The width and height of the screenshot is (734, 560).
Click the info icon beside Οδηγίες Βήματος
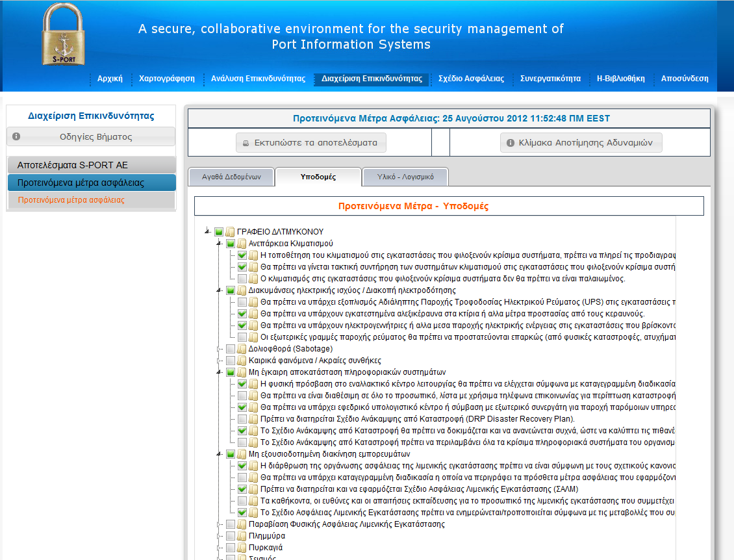pyautogui.click(x=16, y=136)
